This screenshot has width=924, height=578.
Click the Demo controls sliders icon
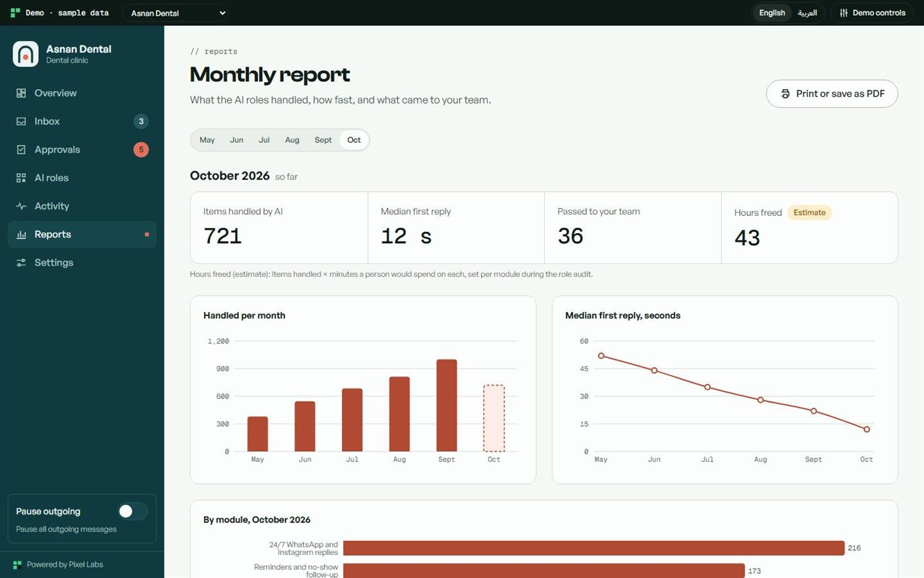[843, 13]
